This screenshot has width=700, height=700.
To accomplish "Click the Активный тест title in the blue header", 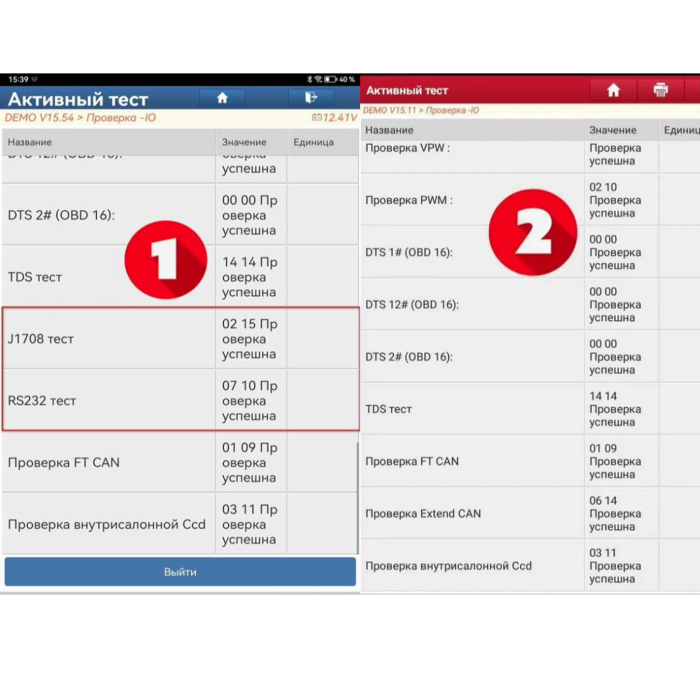I will 78,99.
